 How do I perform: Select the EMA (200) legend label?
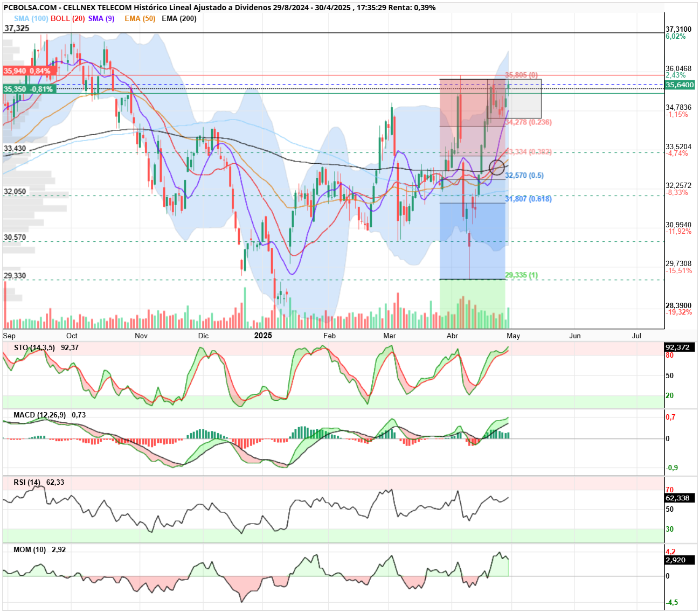pos(179,18)
